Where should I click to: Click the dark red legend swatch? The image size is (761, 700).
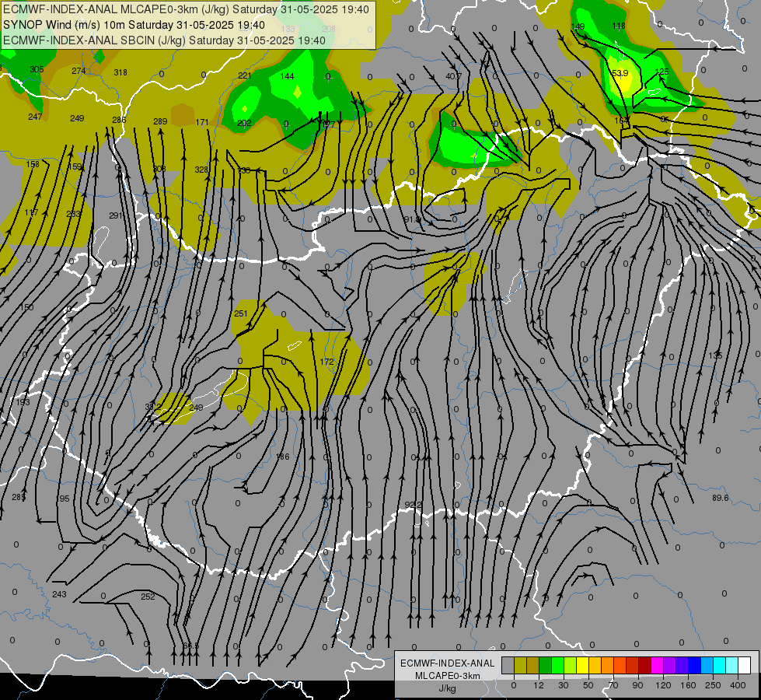pyautogui.click(x=645, y=666)
